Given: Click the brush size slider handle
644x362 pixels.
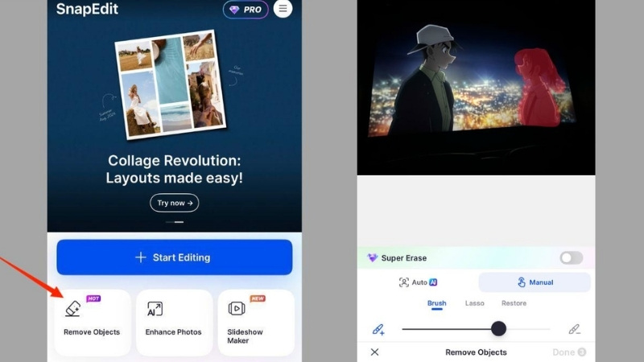Looking at the screenshot, I should coord(498,328).
